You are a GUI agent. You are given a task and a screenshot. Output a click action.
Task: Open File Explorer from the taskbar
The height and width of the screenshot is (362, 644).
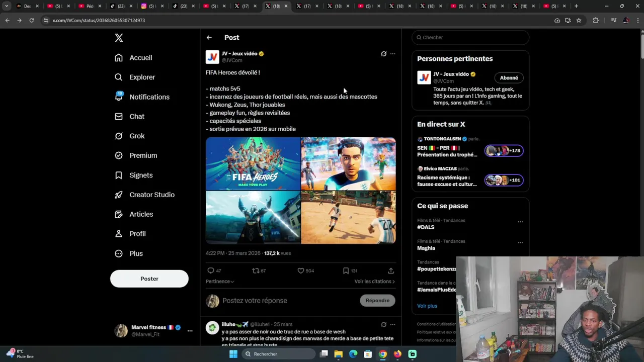click(338, 354)
